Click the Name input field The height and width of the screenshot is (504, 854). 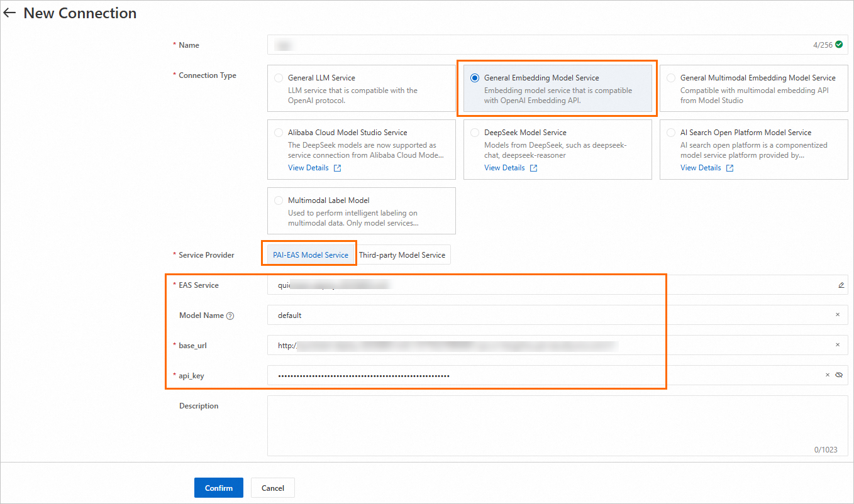(535, 45)
